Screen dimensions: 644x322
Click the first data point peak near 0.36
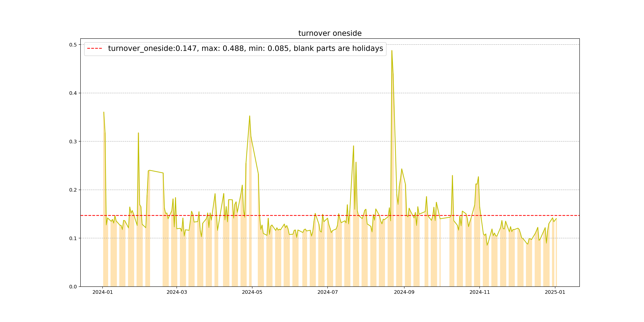(104, 112)
